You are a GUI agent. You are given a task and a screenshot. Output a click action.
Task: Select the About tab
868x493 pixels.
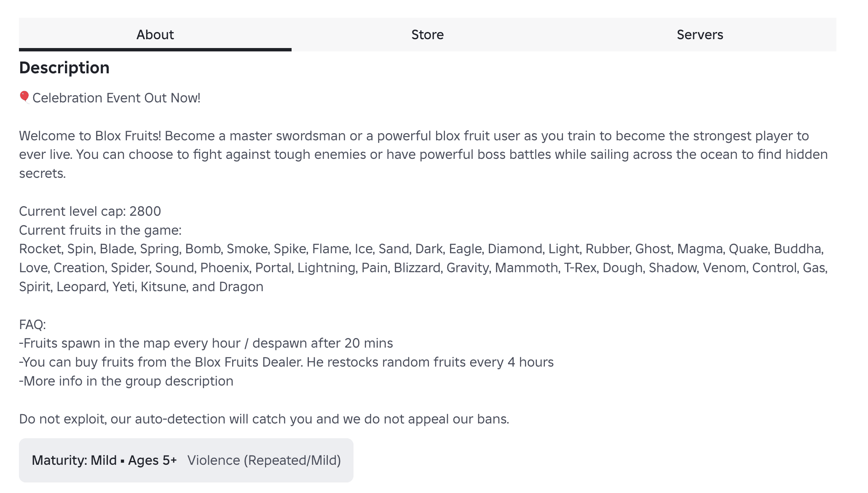(x=155, y=35)
